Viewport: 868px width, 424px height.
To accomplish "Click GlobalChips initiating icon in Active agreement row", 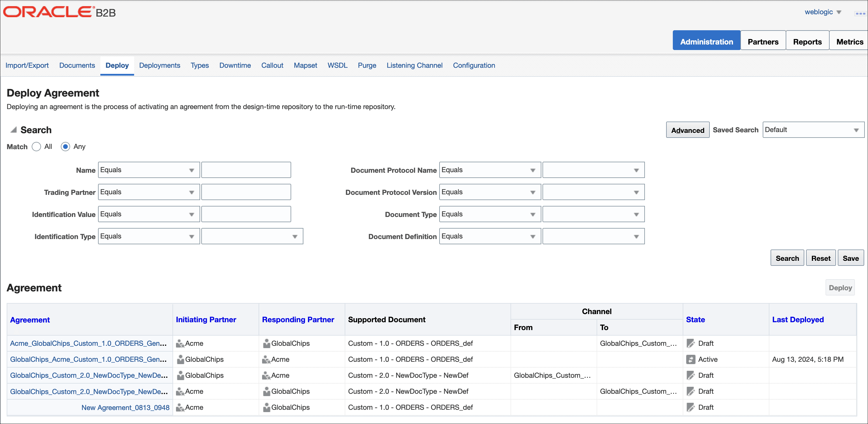I will [x=180, y=359].
